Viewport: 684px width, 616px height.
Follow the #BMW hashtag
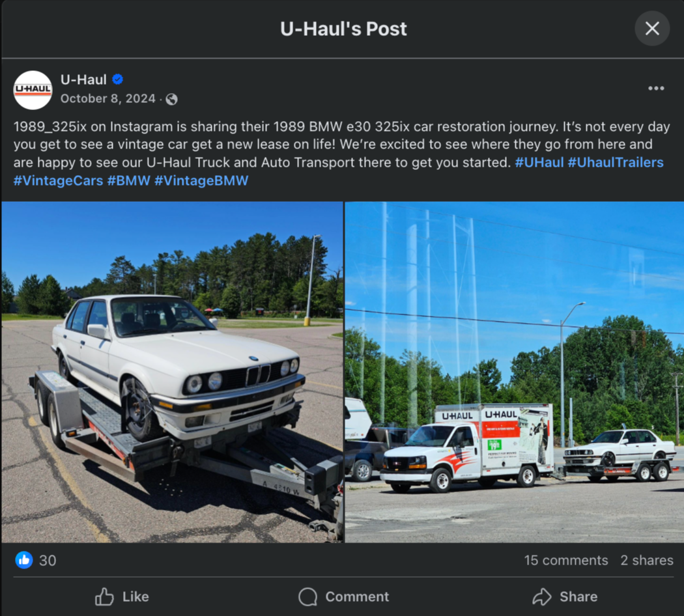click(129, 180)
